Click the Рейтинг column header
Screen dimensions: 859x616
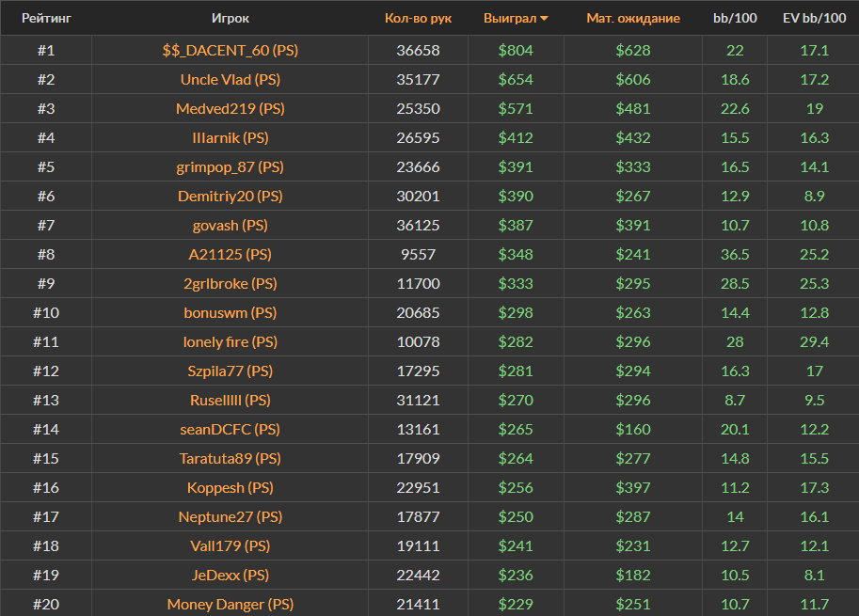(x=46, y=19)
